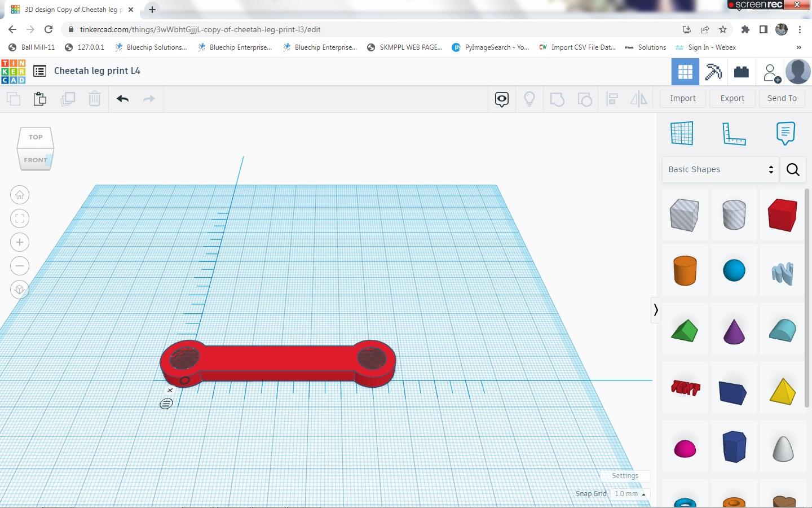Click the Duplicate and repeat icon

(68, 99)
